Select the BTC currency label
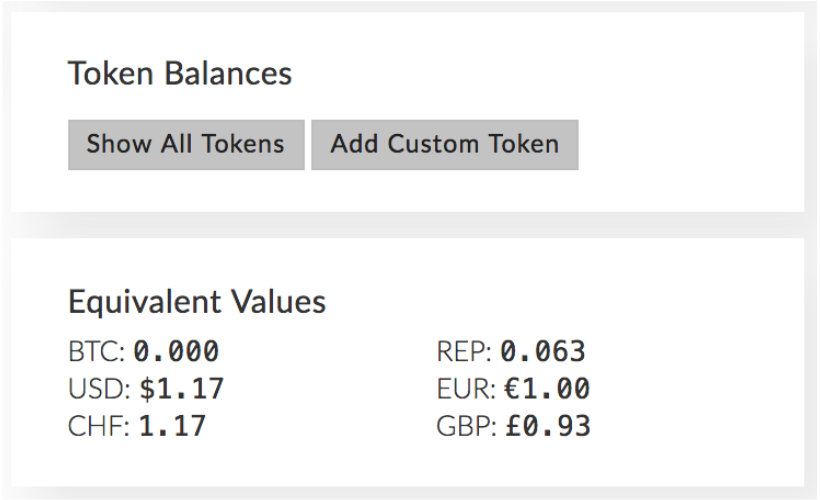Viewport: 820px width, 500px height. click(x=97, y=352)
